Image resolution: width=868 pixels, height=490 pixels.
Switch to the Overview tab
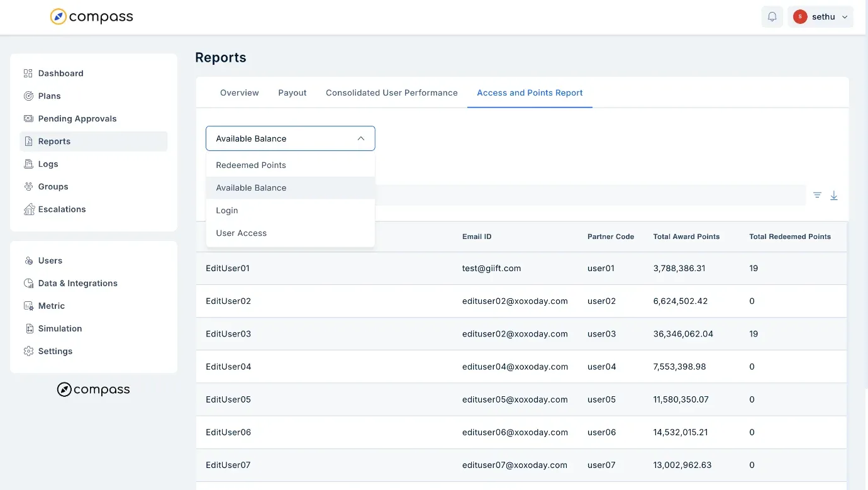point(240,93)
